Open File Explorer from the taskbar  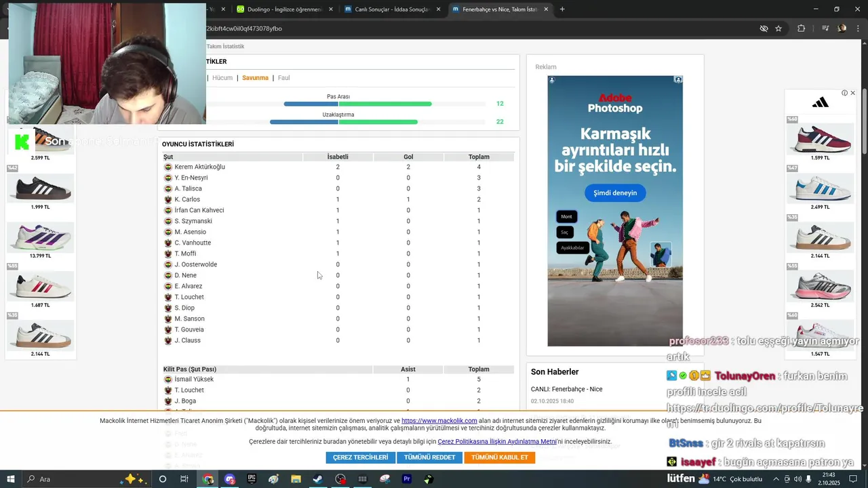click(296, 479)
